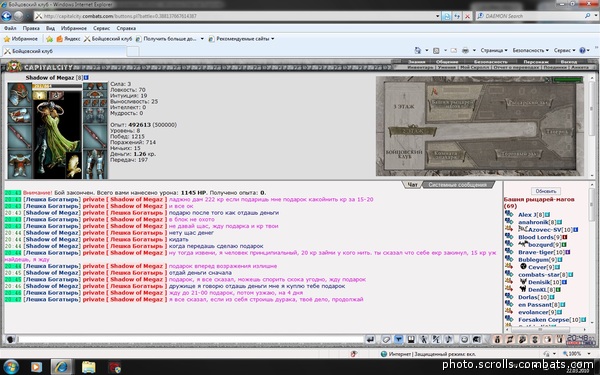Screen dimensions: 600x375
Task: Click the Торговый зал room on map
Action: pos(520,154)
